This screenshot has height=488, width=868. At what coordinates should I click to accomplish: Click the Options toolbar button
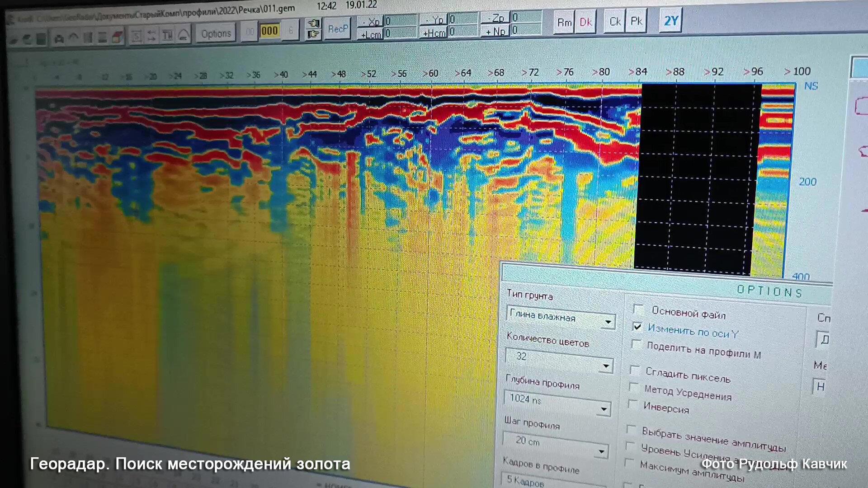216,34
